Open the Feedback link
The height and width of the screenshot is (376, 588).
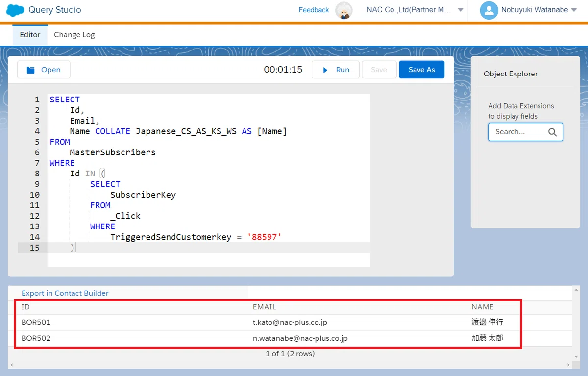tap(314, 10)
